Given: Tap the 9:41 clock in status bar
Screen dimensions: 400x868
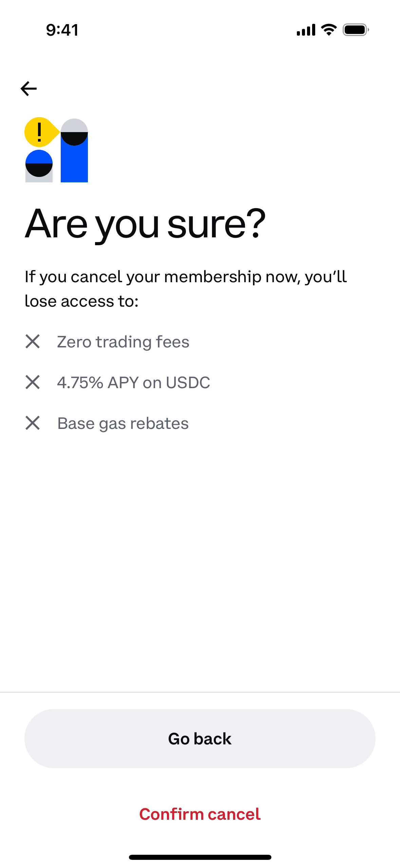Looking at the screenshot, I should coord(62,30).
